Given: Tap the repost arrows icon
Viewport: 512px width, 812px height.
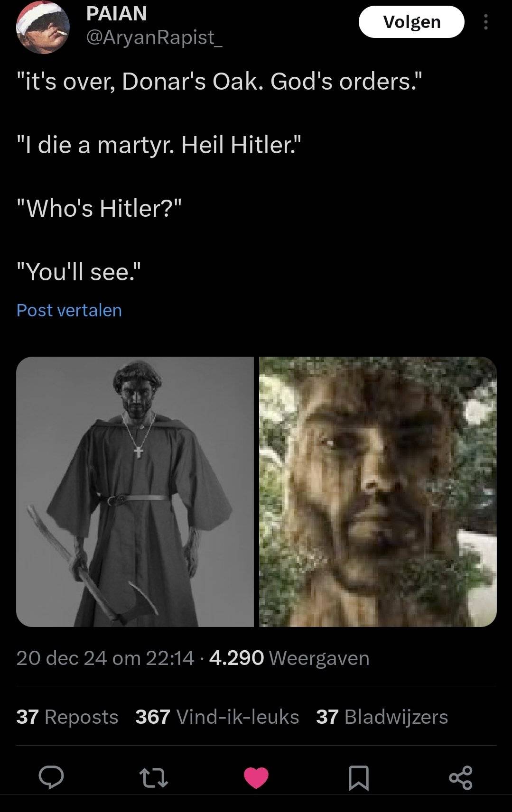Looking at the screenshot, I should pos(154,778).
